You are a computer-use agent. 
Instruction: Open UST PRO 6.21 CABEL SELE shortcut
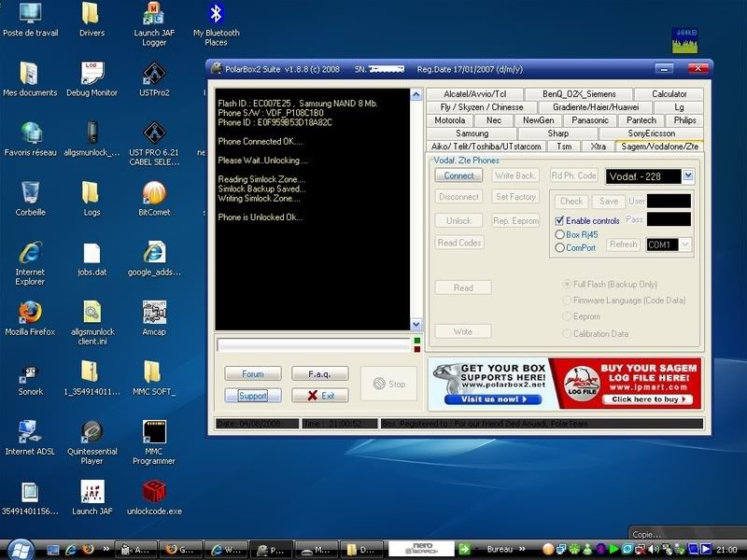(154, 143)
